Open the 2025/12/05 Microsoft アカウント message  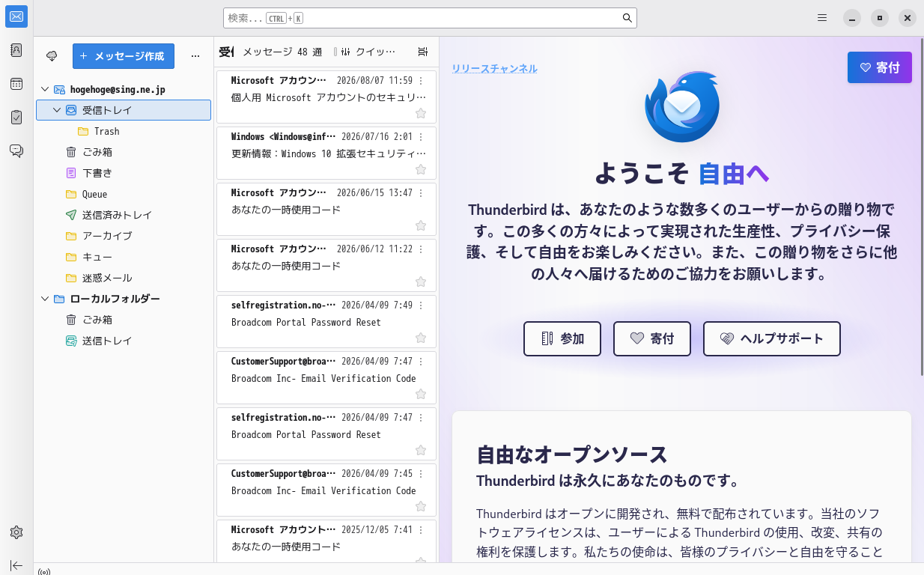(326, 541)
